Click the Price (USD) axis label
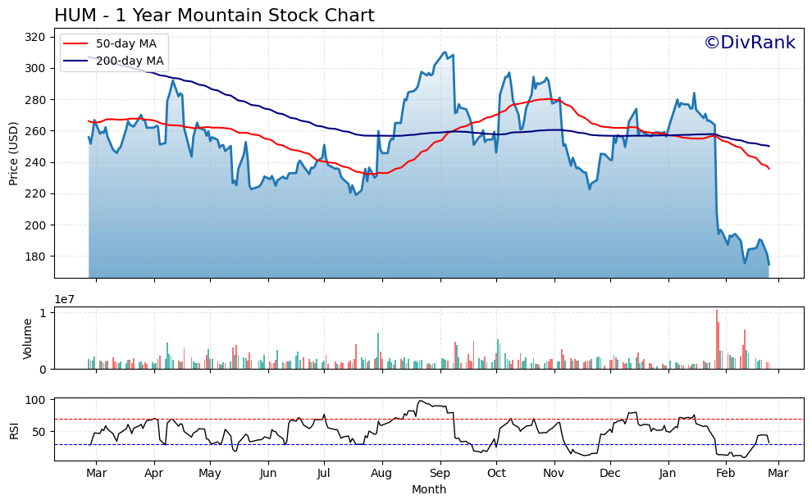The image size is (812, 504). [15, 152]
